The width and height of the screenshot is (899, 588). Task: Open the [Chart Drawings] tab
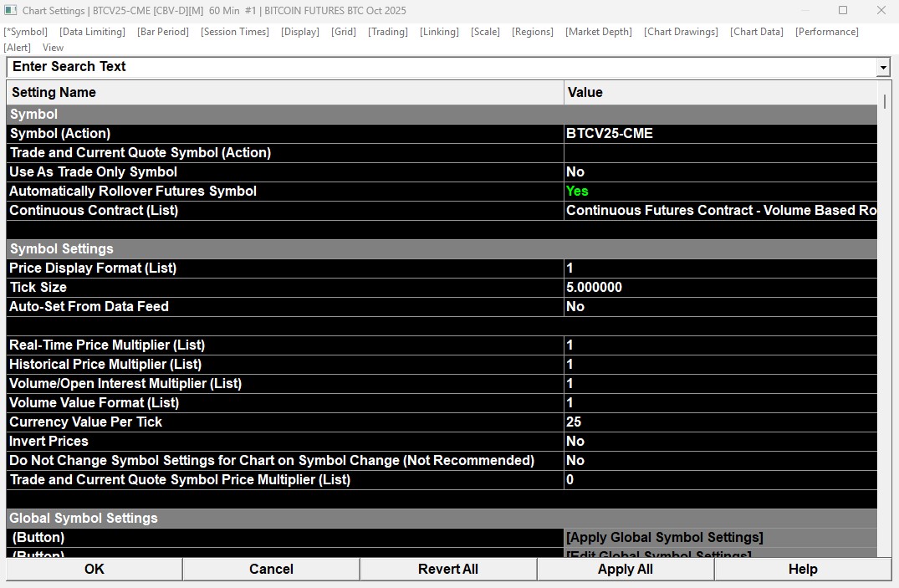click(x=681, y=32)
